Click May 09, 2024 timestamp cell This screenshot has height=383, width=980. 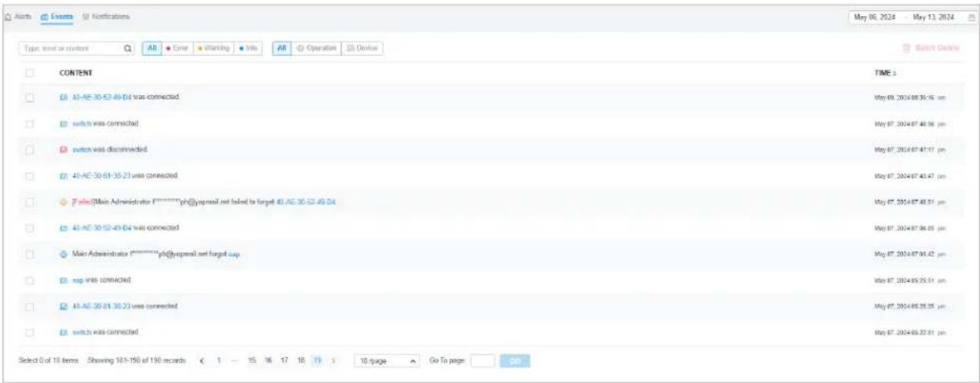tap(909, 98)
